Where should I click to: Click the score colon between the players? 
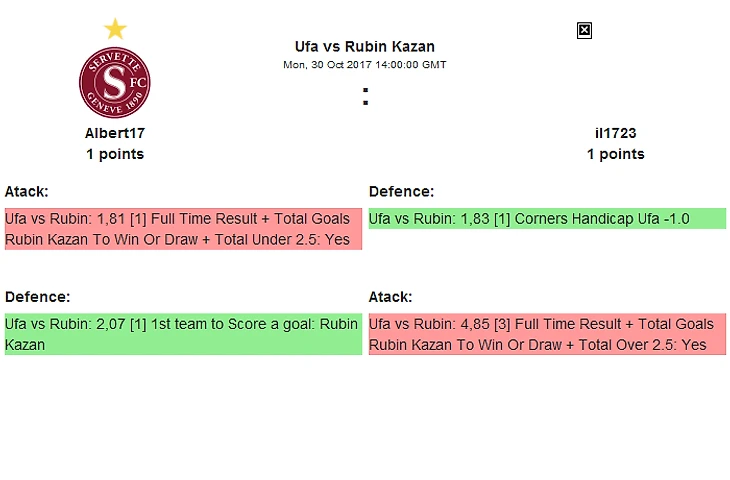point(365,97)
